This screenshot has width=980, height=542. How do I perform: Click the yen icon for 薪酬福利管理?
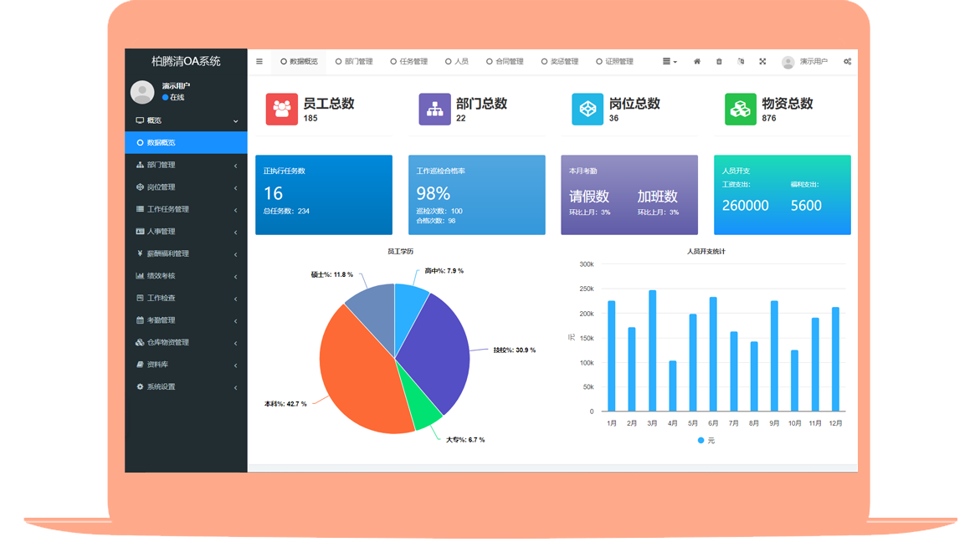click(x=140, y=253)
